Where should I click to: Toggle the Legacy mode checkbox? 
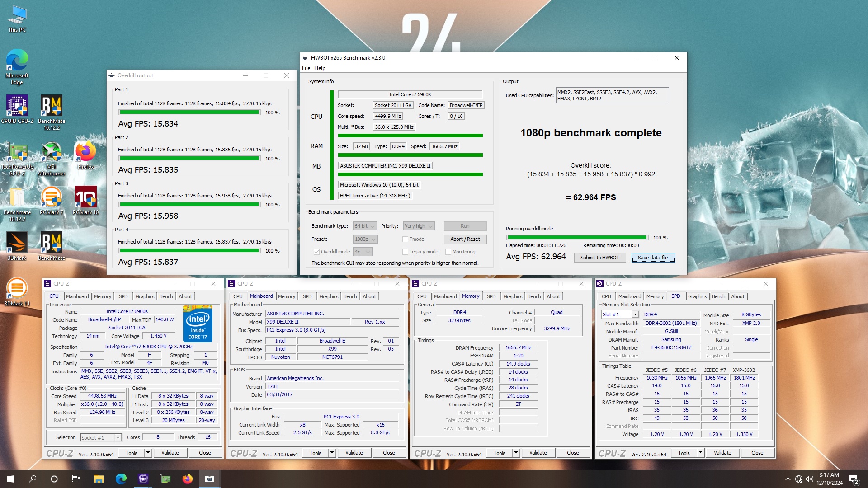[x=405, y=252]
